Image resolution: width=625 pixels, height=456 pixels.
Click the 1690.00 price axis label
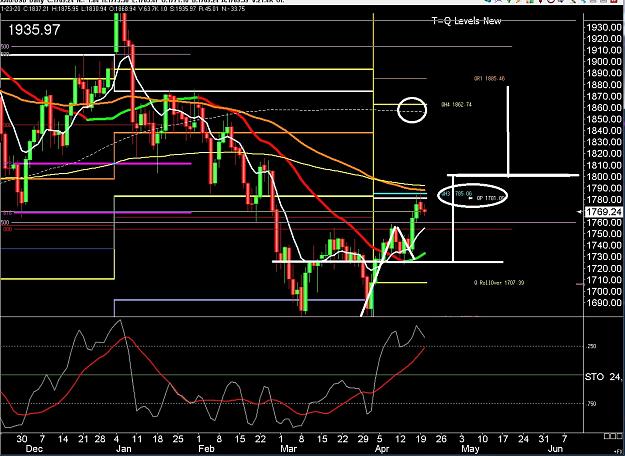point(603,303)
